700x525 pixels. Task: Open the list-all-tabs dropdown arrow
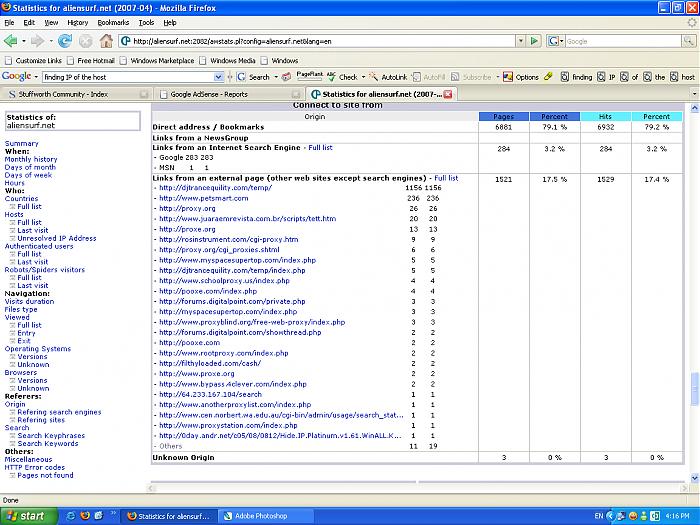[x=694, y=94]
